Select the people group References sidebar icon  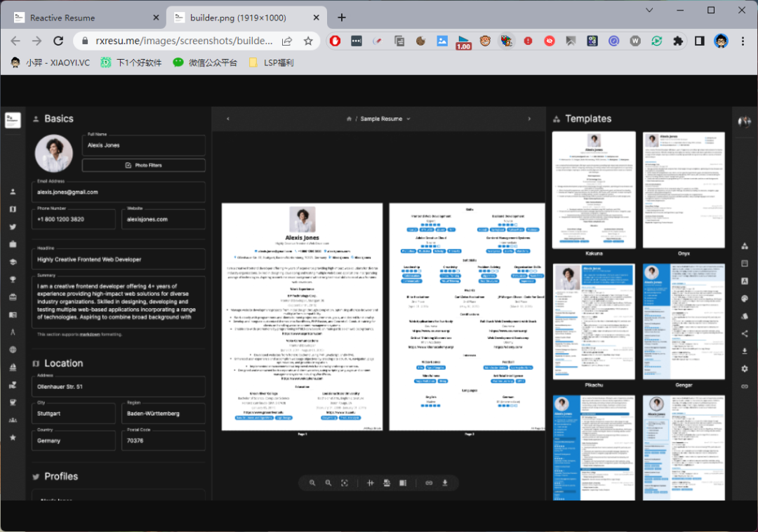(x=13, y=420)
